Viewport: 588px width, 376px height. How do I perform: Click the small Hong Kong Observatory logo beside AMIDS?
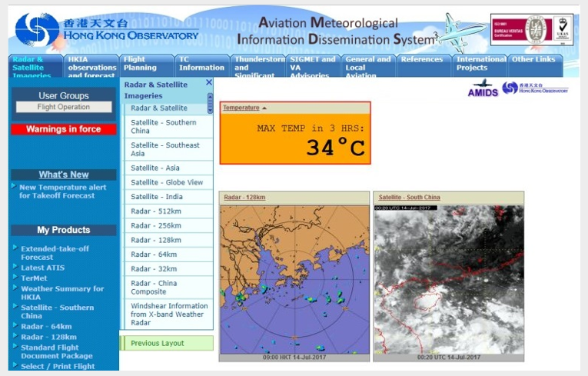click(535, 88)
